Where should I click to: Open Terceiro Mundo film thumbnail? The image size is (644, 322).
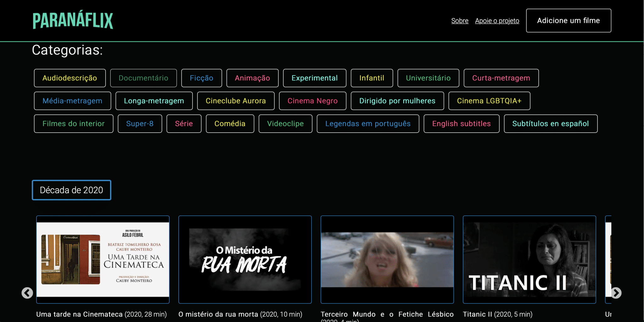point(387,259)
